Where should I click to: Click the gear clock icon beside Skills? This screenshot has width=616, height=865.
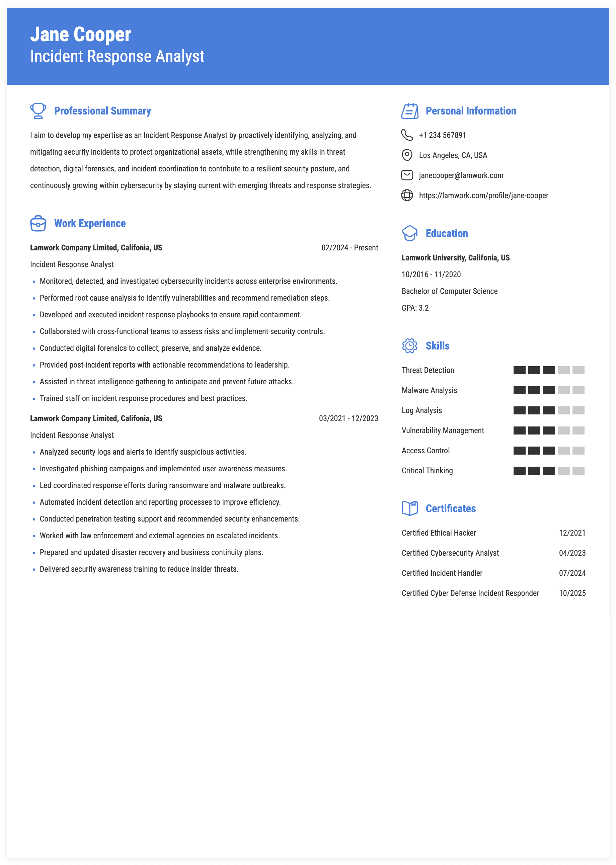[x=410, y=346]
